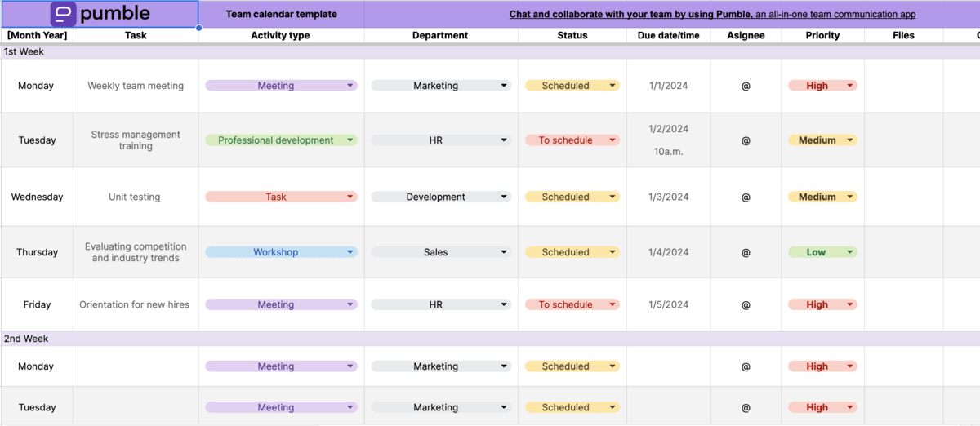The image size is (980, 426).
Task: Open Scheduled status dropdown for Weekly team meeting
Action: [x=572, y=86]
